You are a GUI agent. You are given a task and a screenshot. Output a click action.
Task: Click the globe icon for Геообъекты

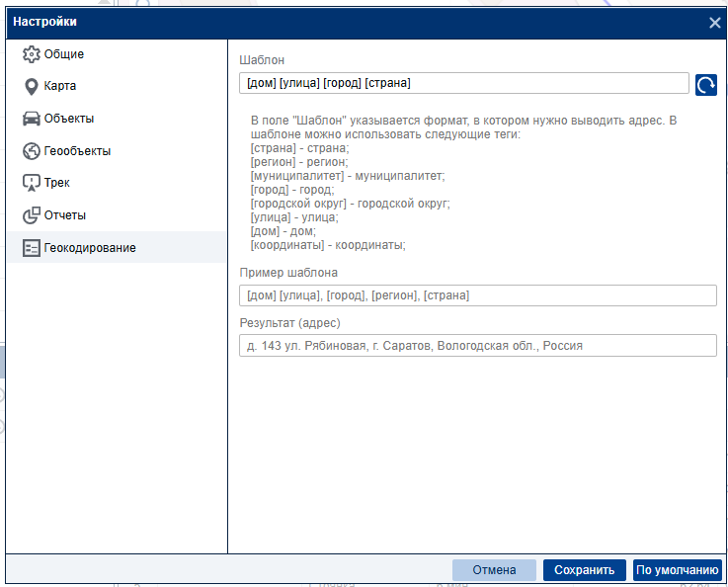coord(31,151)
